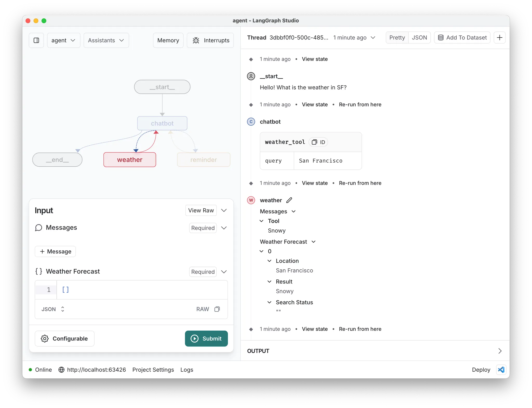
Task: Toggle the sidebar panel icon
Action: tap(36, 40)
